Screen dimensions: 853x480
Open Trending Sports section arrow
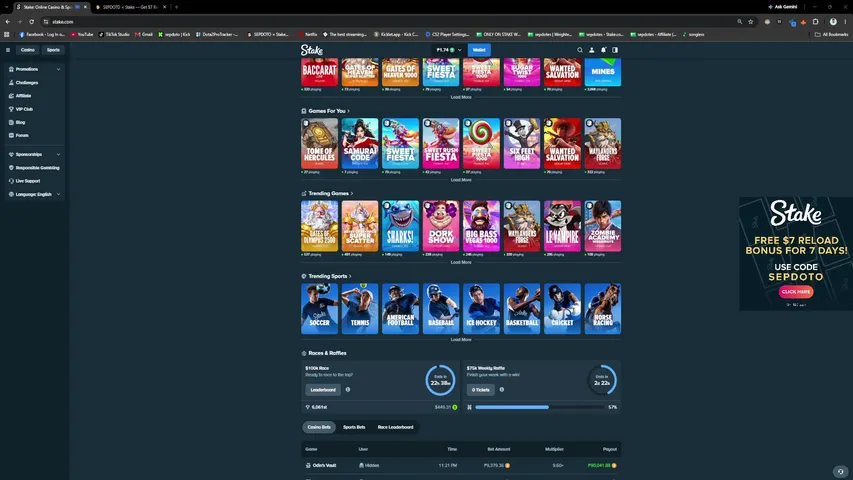(x=350, y=276)
